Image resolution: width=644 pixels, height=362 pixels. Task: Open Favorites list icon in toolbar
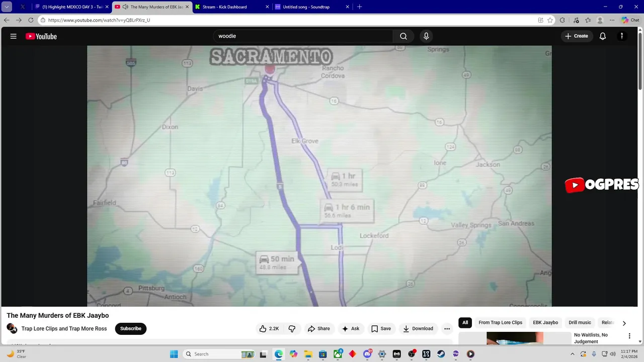(588, 20)
